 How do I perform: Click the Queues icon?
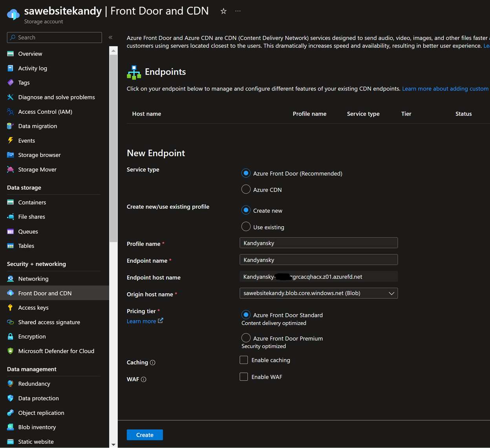coord(11,231)
